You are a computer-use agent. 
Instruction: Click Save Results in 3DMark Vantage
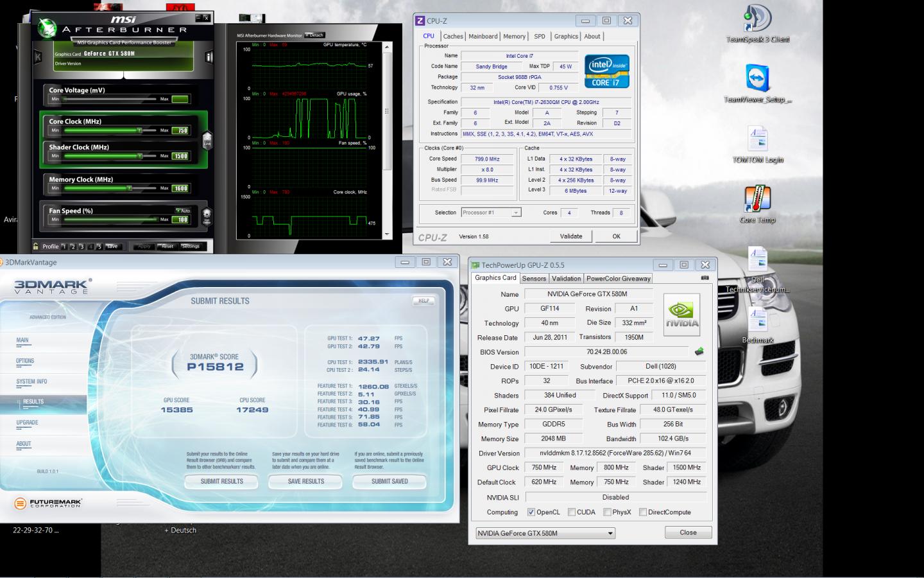click(x=305, y=481)
